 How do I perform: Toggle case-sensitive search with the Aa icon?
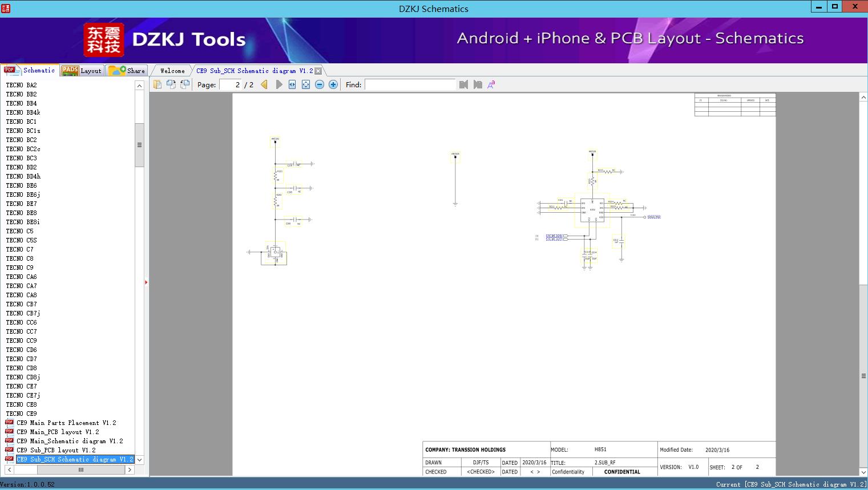(491, 84)
